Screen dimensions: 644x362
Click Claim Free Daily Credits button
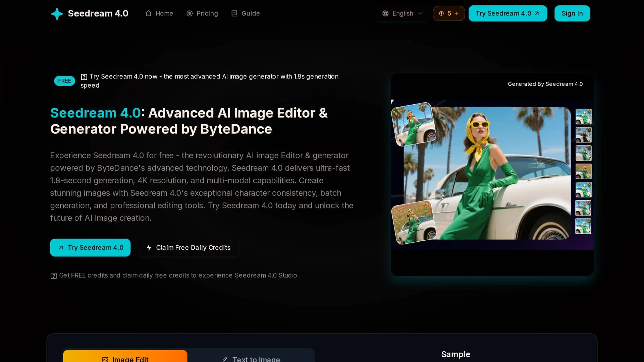point(188,248)
